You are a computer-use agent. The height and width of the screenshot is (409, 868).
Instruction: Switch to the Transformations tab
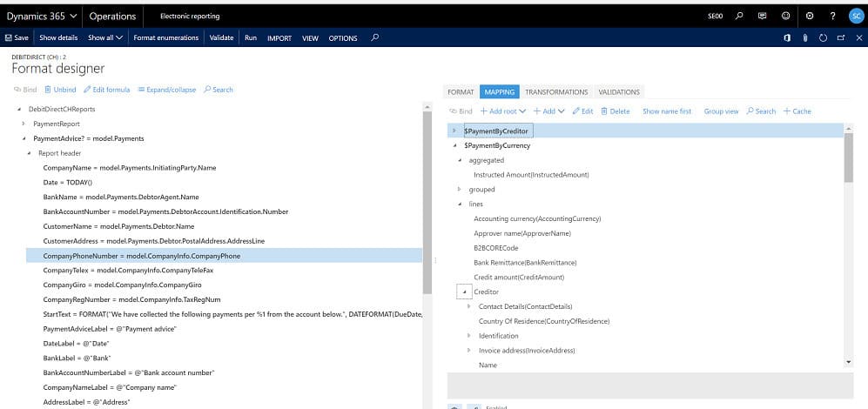tap(556, 92)
